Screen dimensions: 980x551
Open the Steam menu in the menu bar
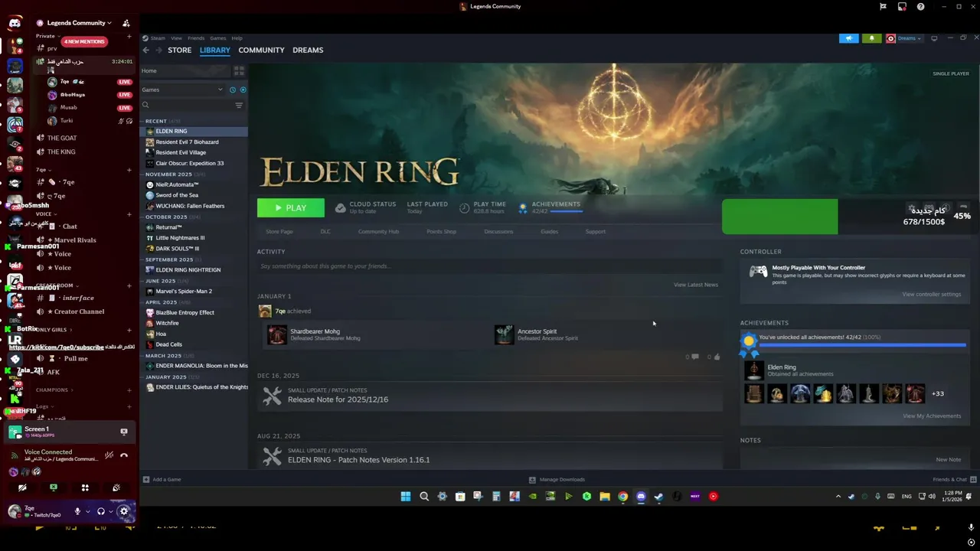[158, 37]
